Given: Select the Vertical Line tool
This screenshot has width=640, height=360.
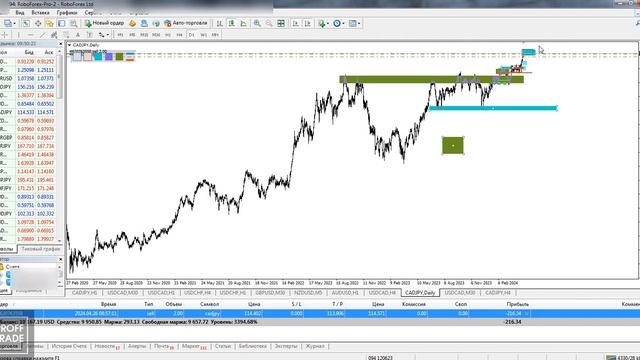Looking at the screenshot, I should 18,35.
